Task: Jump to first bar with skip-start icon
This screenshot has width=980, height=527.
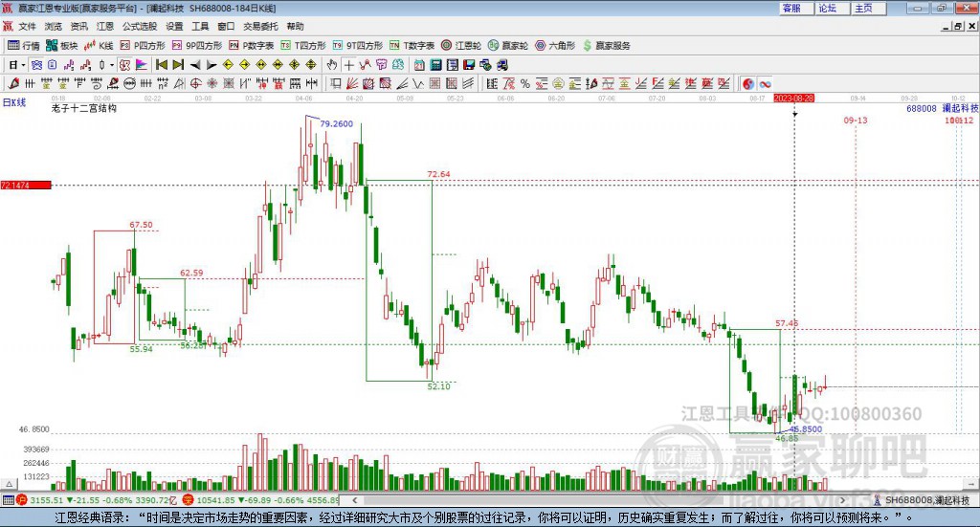Action: tap(161, 65)
